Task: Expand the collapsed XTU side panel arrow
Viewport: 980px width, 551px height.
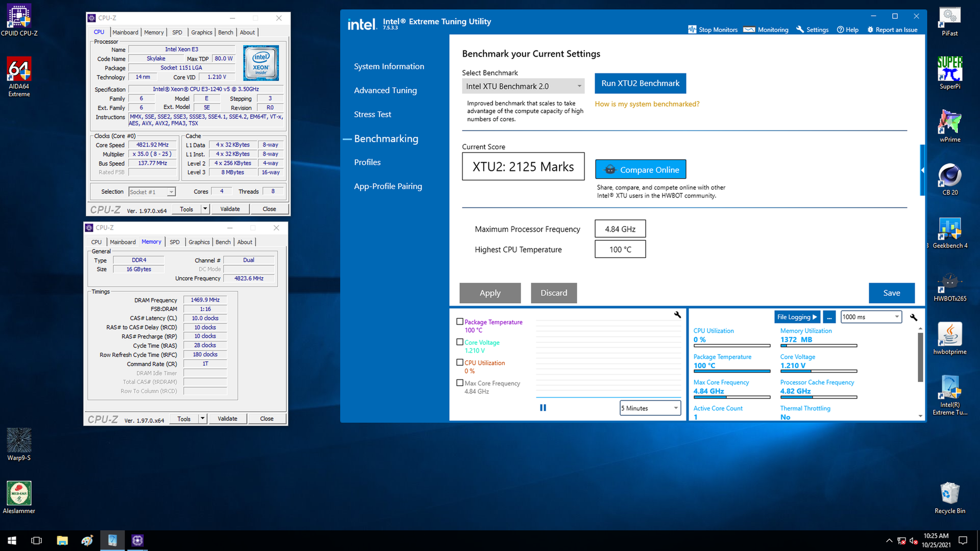Action: pyautogui.click(x=922, y=170)
